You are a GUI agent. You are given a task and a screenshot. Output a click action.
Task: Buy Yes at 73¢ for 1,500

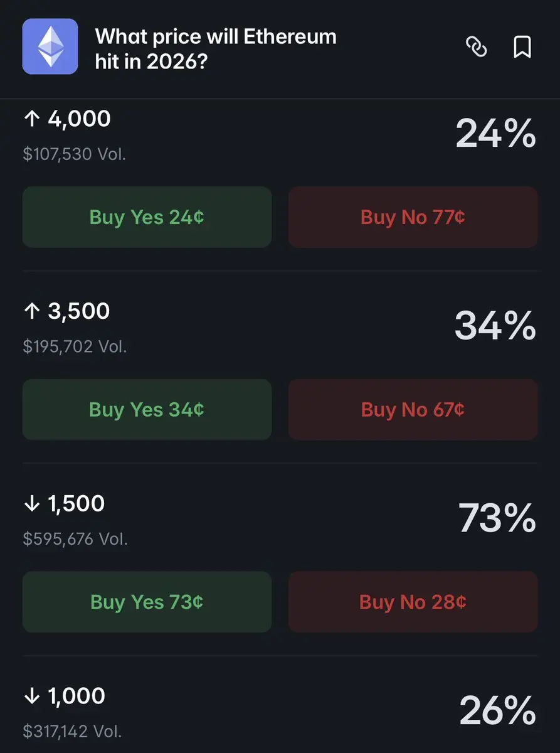(147, 602)
